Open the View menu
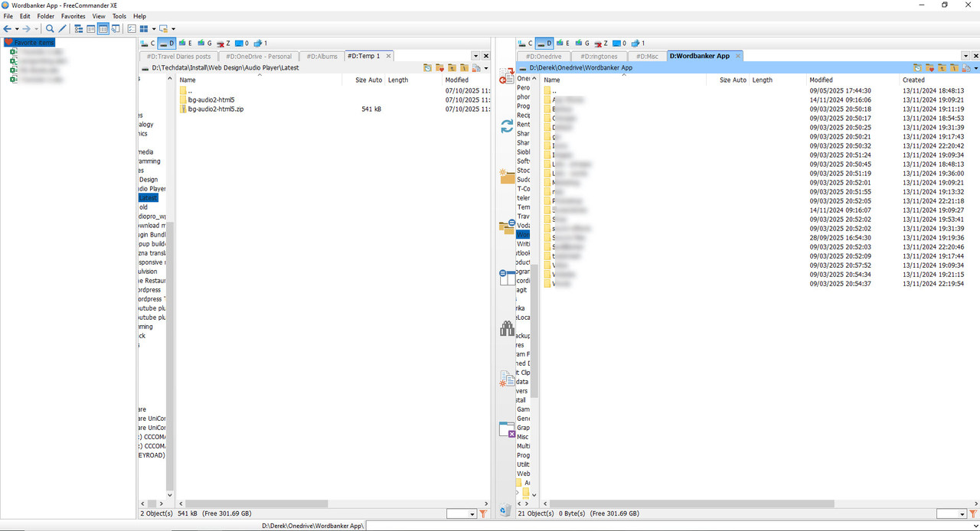Screen dimensions: 980x531 [99, 16]
